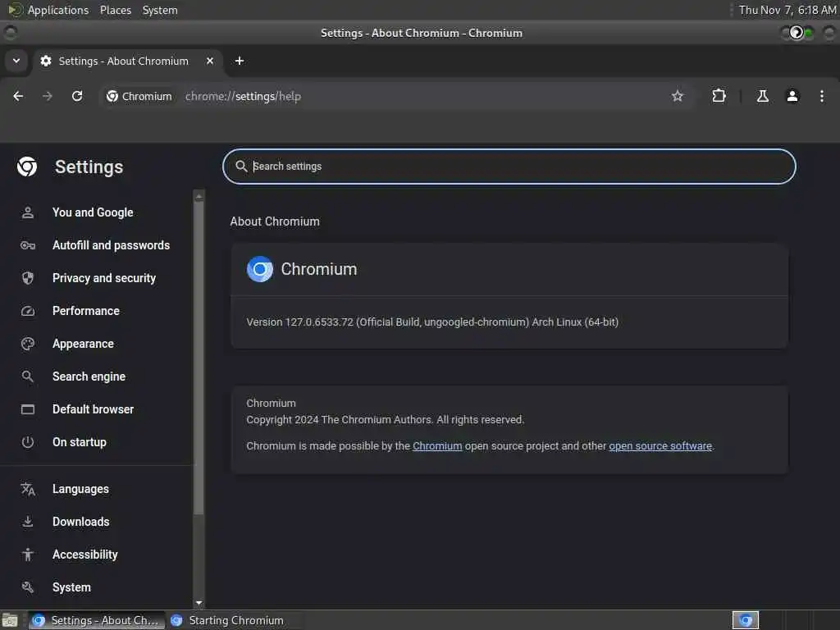This screenshot has width=840, height=630.
Task: Open the Extensions puzzle icon
Action: click(x=719, y=96)
